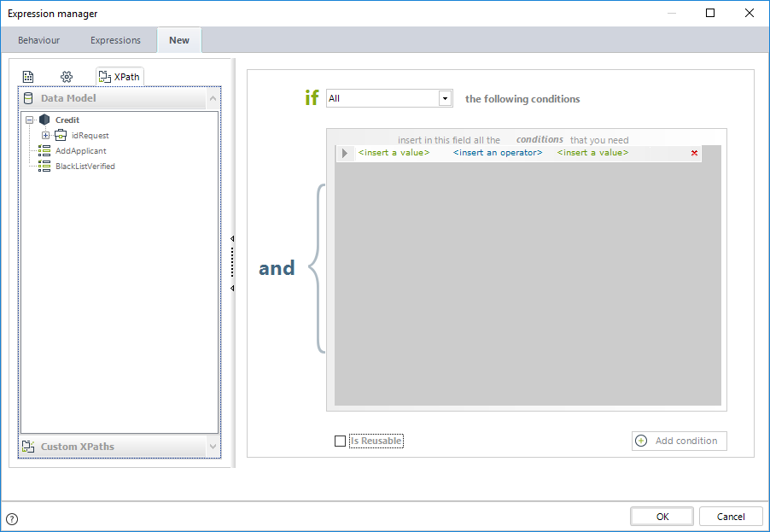Select the New tab
This screenshot has height=532, width=770.
pyautogui.click(x=179, y=40)
